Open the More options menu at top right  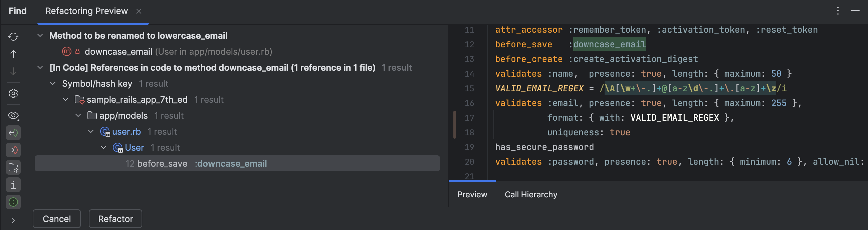(x=838, y=11)
